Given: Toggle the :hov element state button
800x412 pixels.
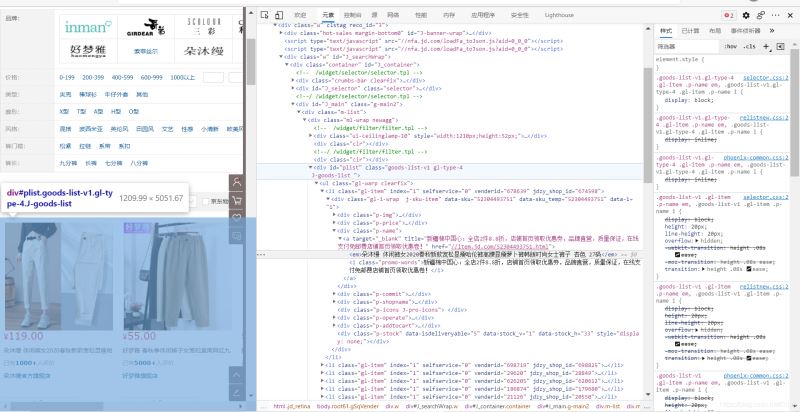Looking at the screenshot, I should (730, 46).
